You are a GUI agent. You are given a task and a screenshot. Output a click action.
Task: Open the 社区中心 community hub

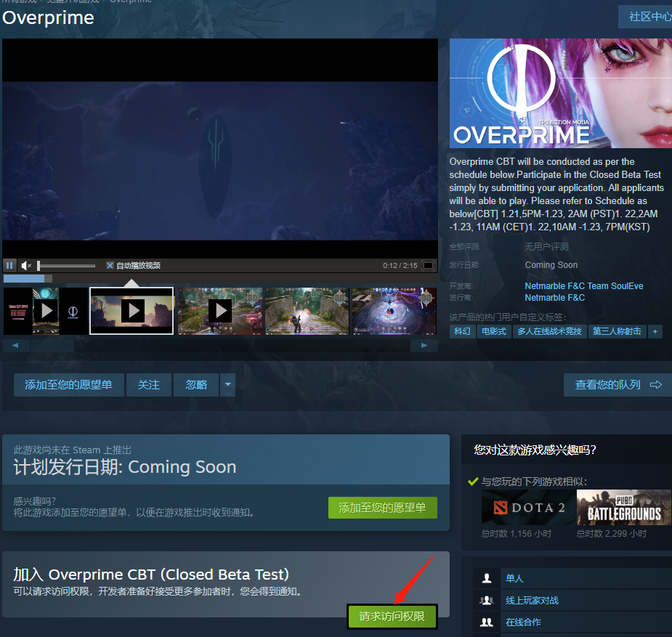coord(645,17)
